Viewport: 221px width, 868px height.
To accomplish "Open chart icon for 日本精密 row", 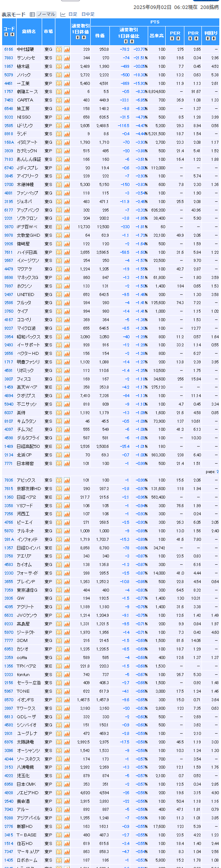I will tap(67, 464).
